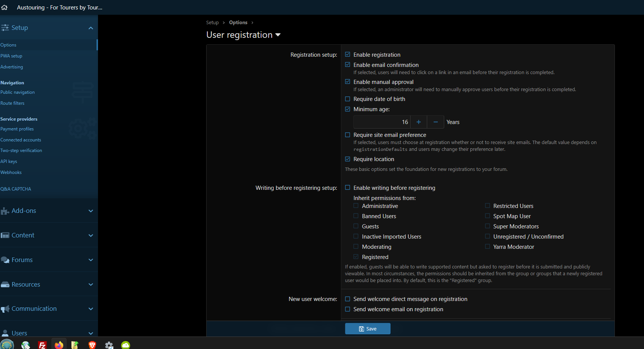Click the Forums speech bubbles icon

5,260
